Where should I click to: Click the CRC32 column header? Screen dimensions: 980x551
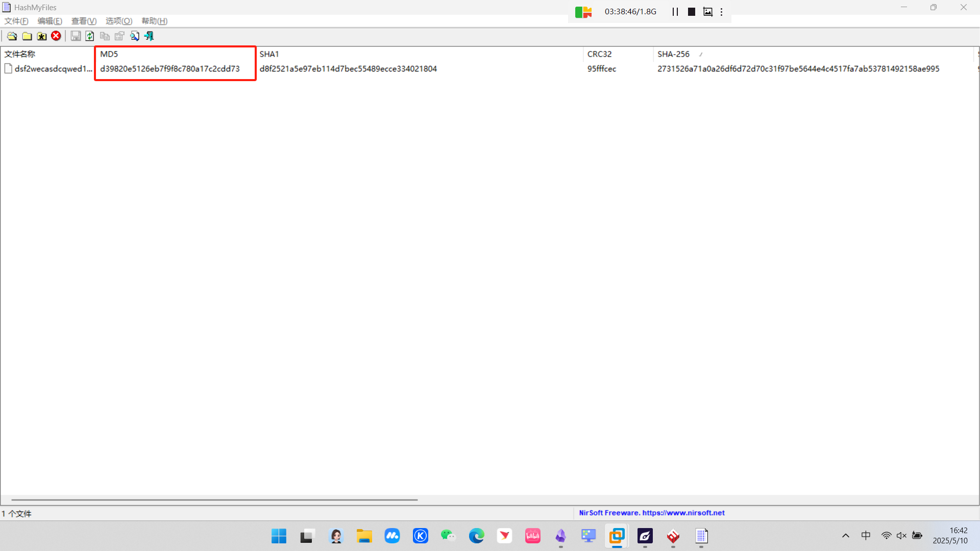pyautogui.click(x=599, y=54)
